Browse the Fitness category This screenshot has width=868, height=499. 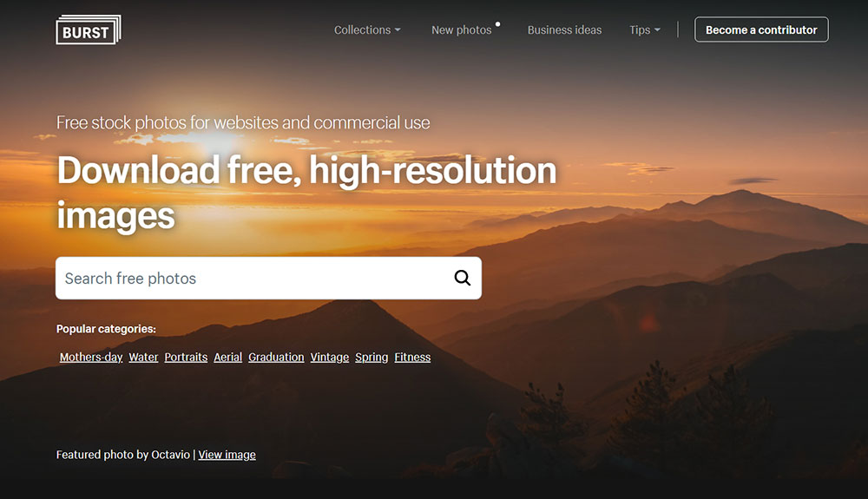(412, 357)
